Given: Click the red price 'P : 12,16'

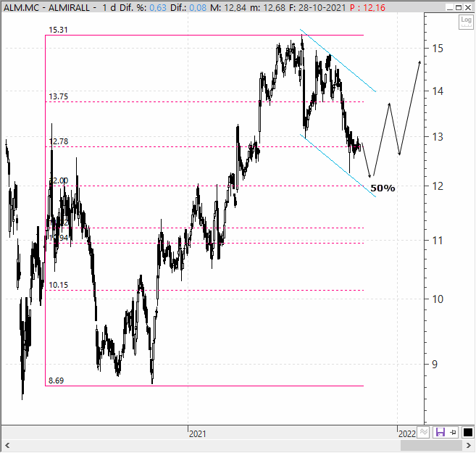Looking at the screenshot, I should click(367, 7).
